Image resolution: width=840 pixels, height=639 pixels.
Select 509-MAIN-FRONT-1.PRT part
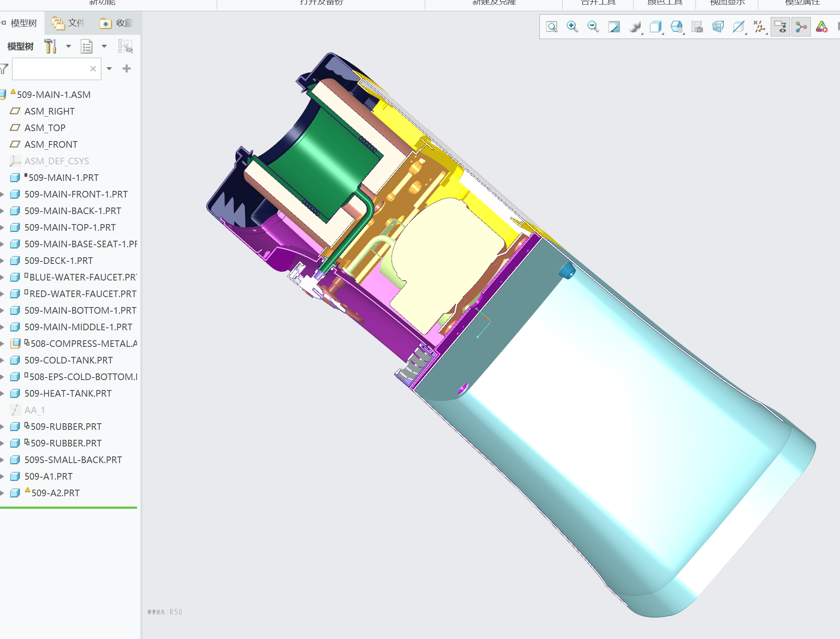(76, 194)
